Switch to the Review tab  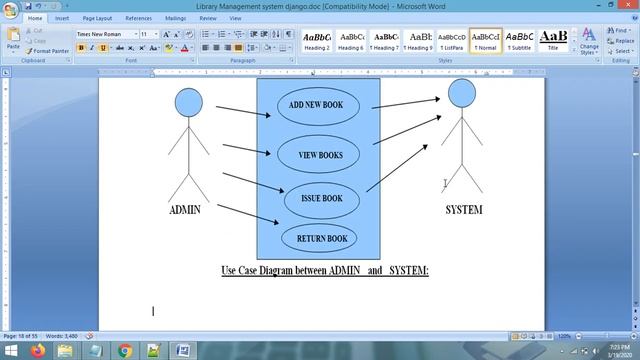[x=208, y=18]
